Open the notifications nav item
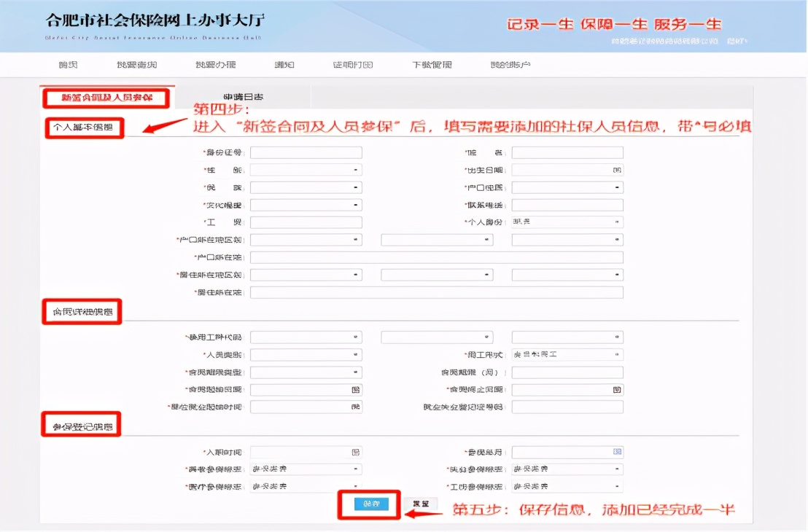This screenshot has width=808, height=532. 284,65
